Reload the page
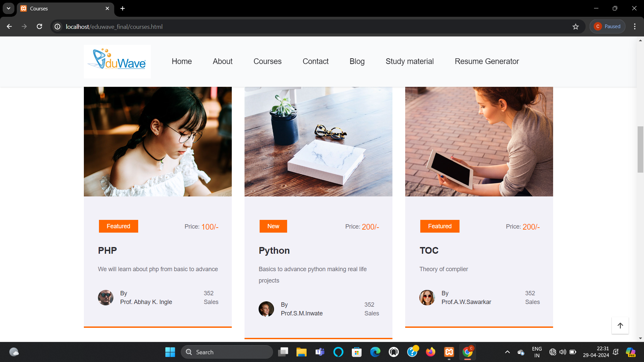 click(39, 26)
